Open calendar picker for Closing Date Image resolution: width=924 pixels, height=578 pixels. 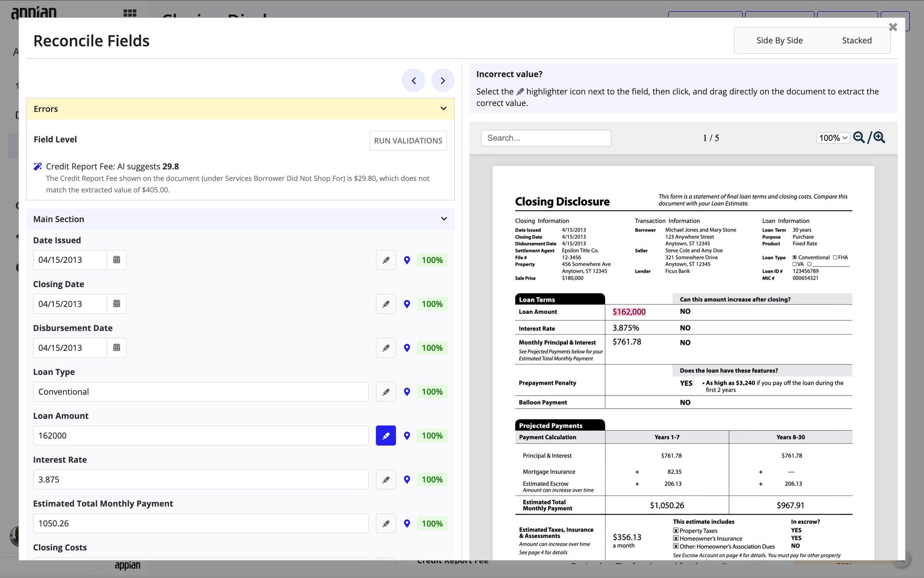point(116,304)
